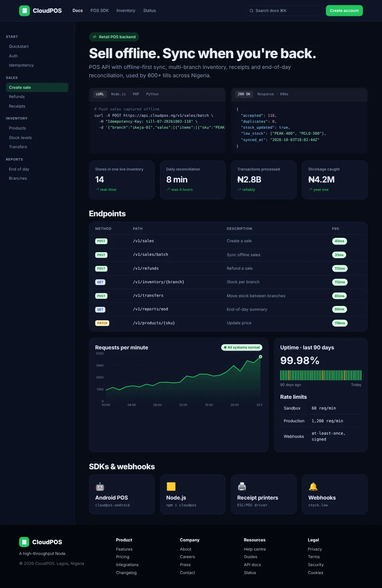382x588 pixels.
Task: Click the search magnifier icon
Action: pos(251,11)
